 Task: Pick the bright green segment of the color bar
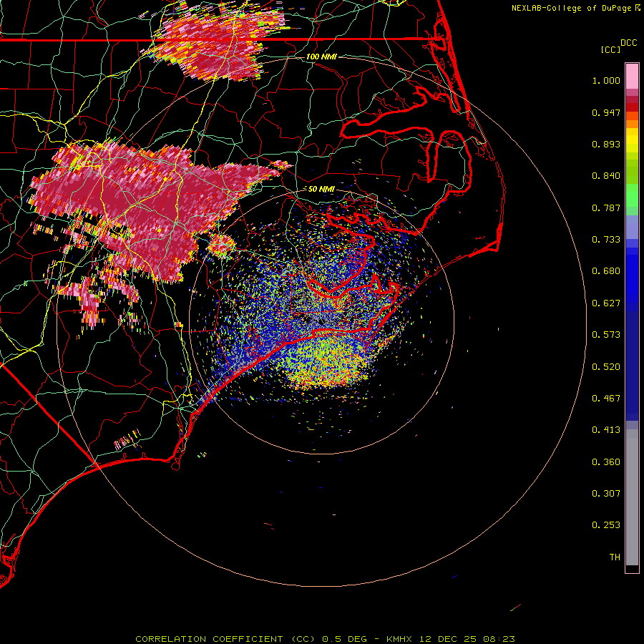coord(632,195)
